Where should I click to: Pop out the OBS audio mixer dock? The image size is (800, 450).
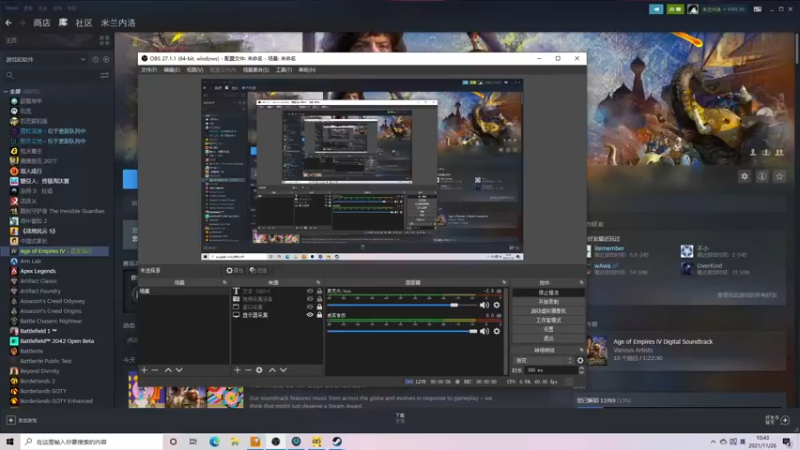[504, 282]
